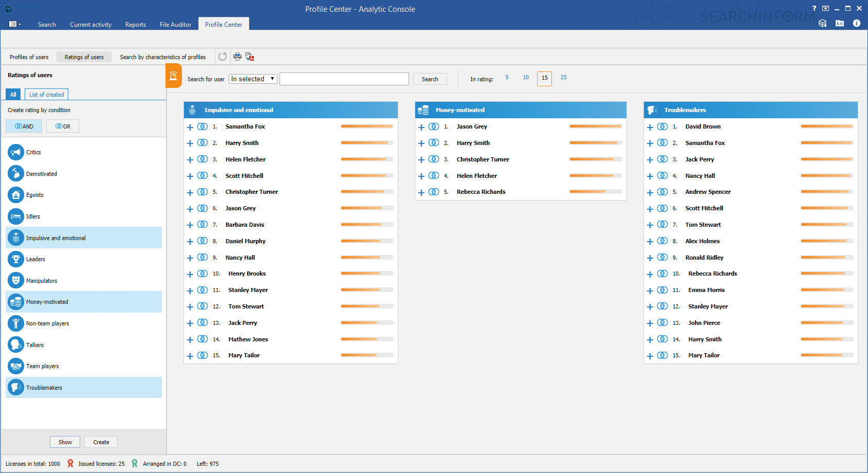Refresh the ratings view with reload icon

pos(222,57)
